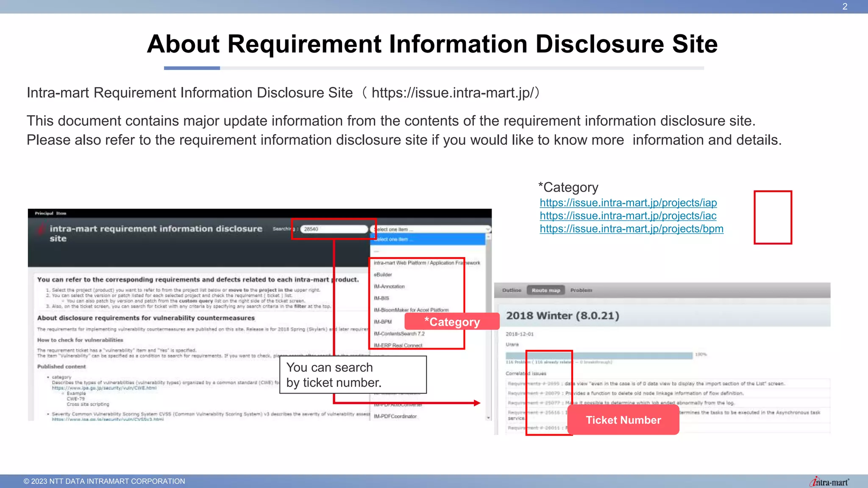Screen dimensions: 868x488
Task: Click the 'How to check for vulnerabilities' heading
Action: [x=80, y=340]
